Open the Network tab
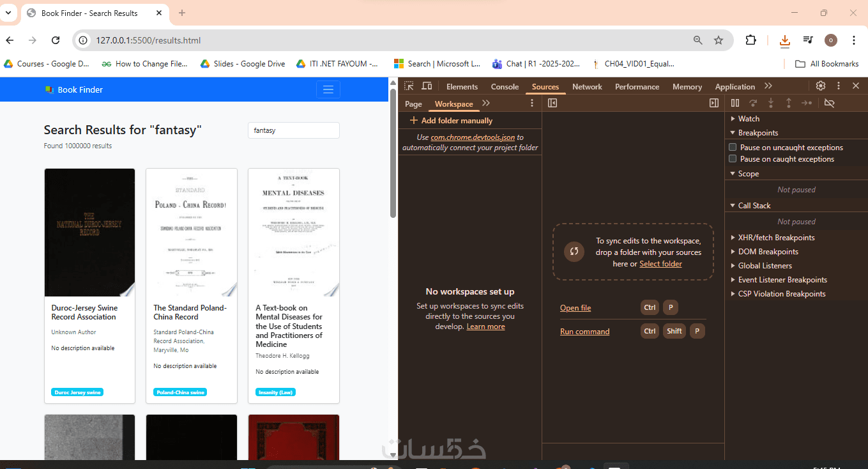The image size is (868, 469). pos(587,87)
